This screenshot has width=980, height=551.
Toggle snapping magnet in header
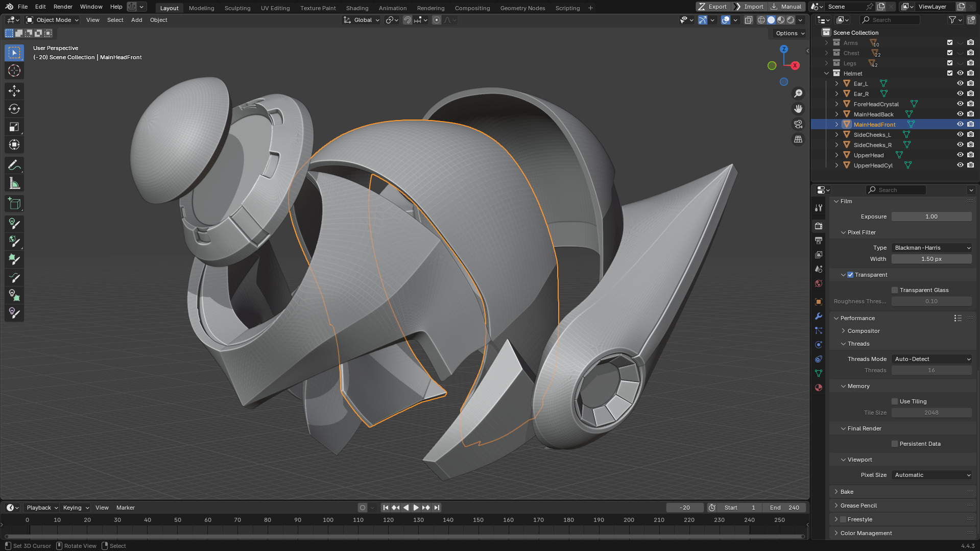pos(407,20)
